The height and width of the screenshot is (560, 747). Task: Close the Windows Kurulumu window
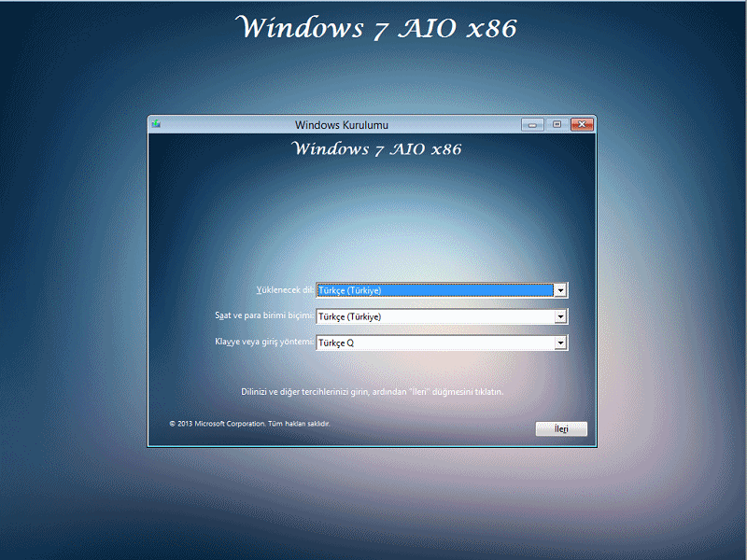[x=582, y=124]
